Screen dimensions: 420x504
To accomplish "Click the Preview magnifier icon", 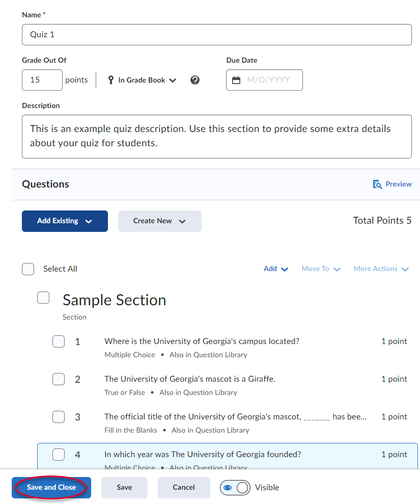I will click(x=377, y=184).
